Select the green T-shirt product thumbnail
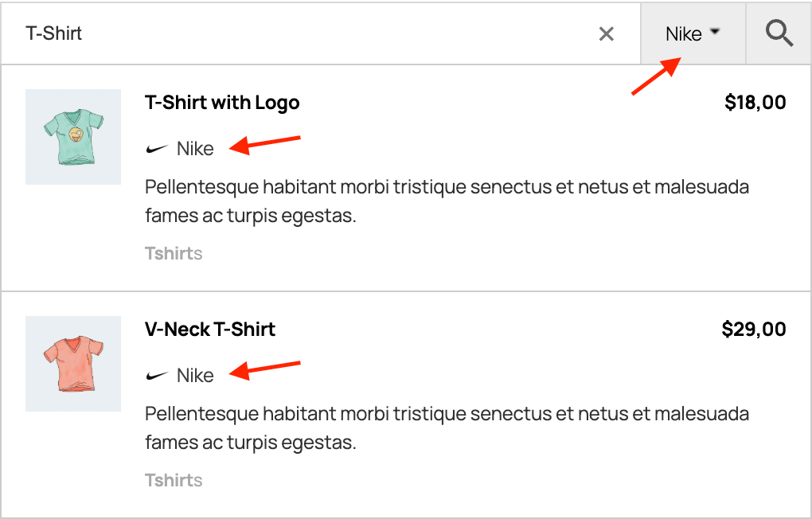The width and height of the screenshot is (812, 519). click(x=73, y=137)
